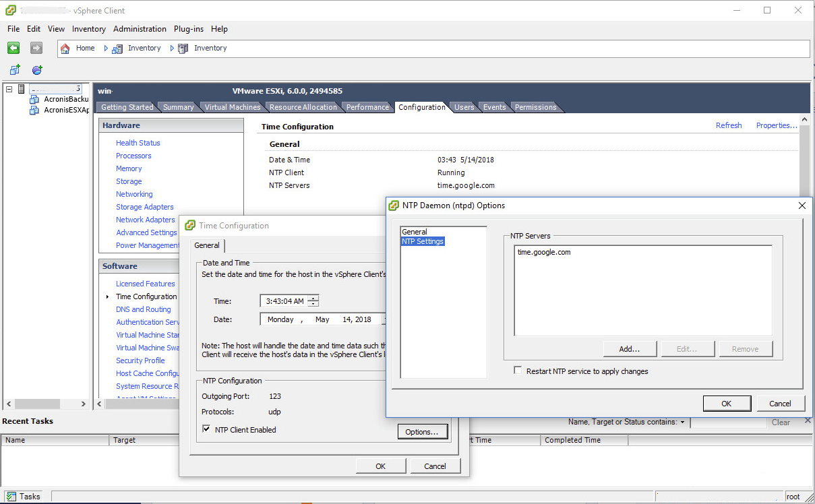Click Add... button for NTP servers
The image size is (815, 504).
tap(630, 349)
